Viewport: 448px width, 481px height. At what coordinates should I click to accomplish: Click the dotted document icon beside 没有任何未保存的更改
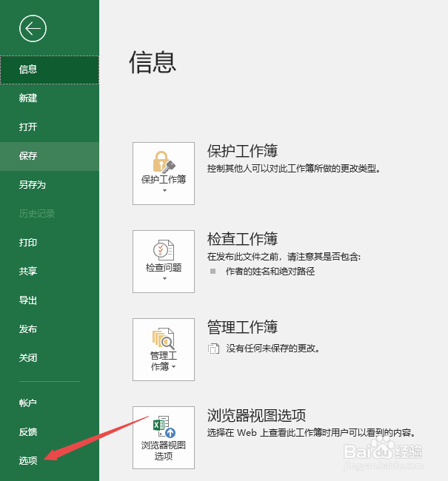(x=213, y=349)
